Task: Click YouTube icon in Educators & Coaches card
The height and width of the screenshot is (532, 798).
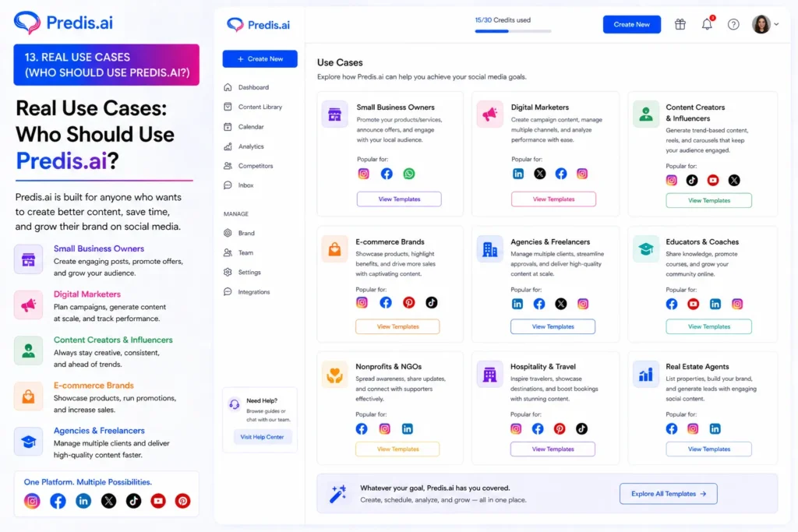Action: click(693, 304)
